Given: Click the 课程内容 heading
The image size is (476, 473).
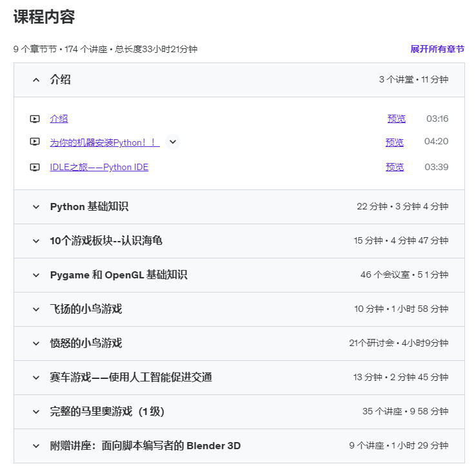Looking at the screenshot, I should pyautogui.click(x=45, y=17).
